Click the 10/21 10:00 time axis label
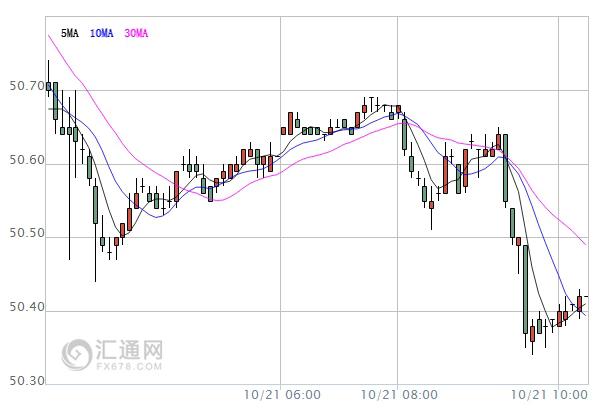The width and height of the screenshot is (596, 408). tap(550, 395)
